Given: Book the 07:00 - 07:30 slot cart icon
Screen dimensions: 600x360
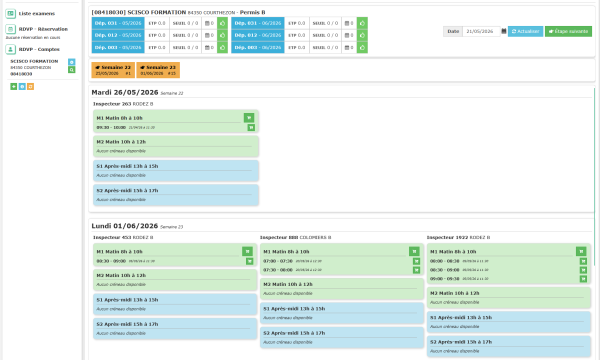Looking at the screenshot, I should pos(416,261).
